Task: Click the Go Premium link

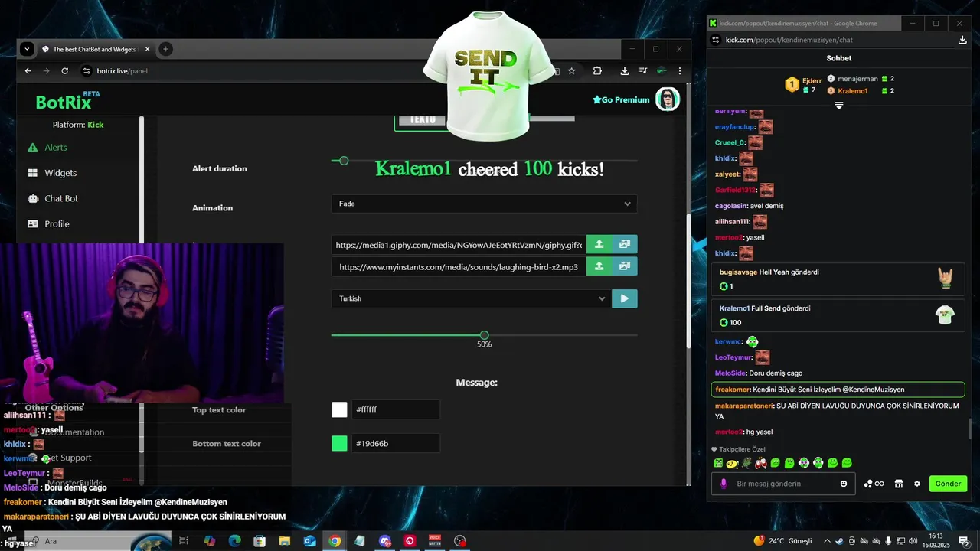Action: [x=621, y=99]
